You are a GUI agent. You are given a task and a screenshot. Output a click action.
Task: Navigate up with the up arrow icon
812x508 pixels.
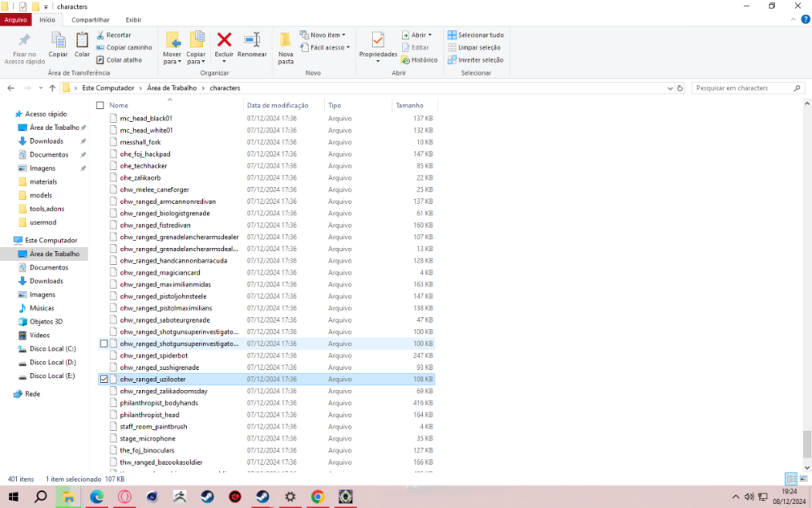pos(52,88)
